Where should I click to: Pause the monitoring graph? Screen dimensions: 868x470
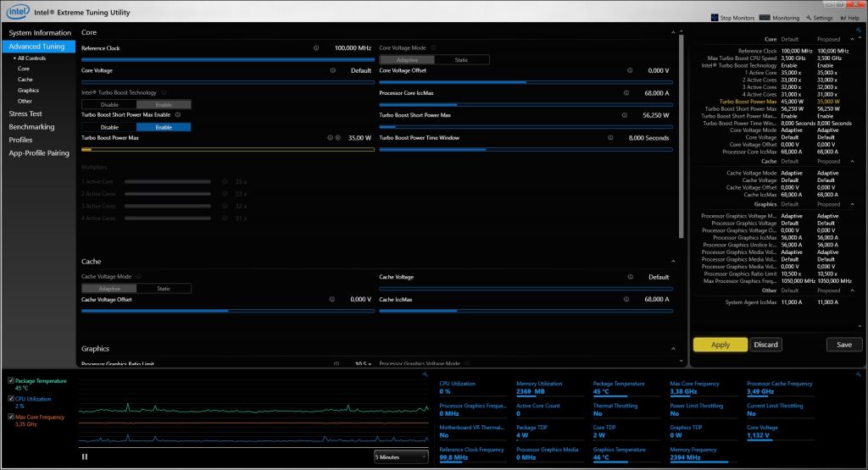pos(85,456)
